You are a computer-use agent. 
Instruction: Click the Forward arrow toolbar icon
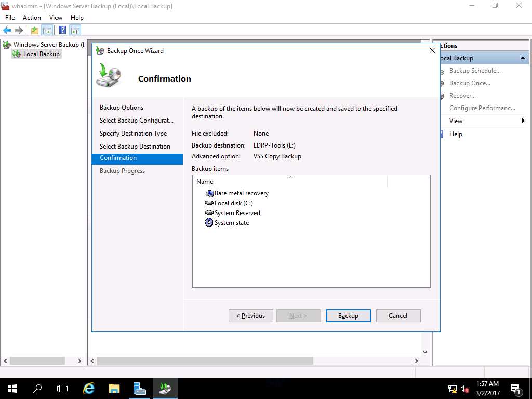coord(19,31)
